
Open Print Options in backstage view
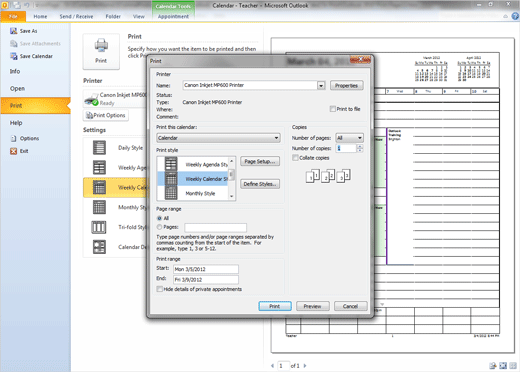106,115
